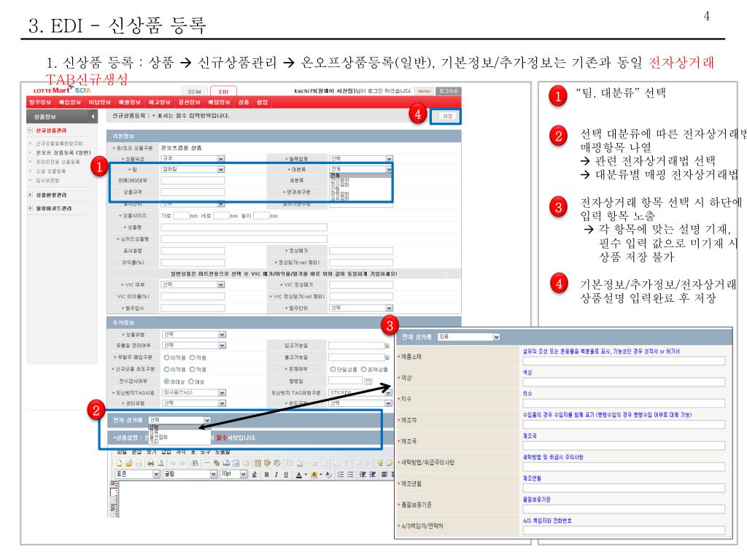
Task: Click the 제품소재 input field
Action: point(624,361)
